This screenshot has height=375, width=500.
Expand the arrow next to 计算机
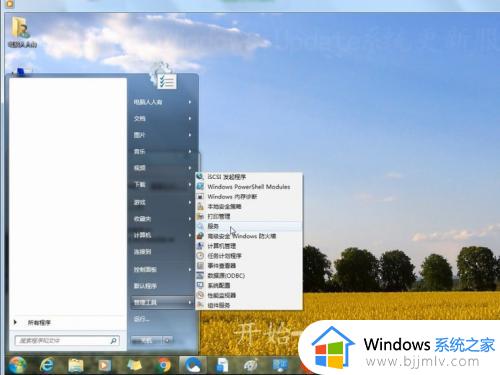tap(190, 235)
